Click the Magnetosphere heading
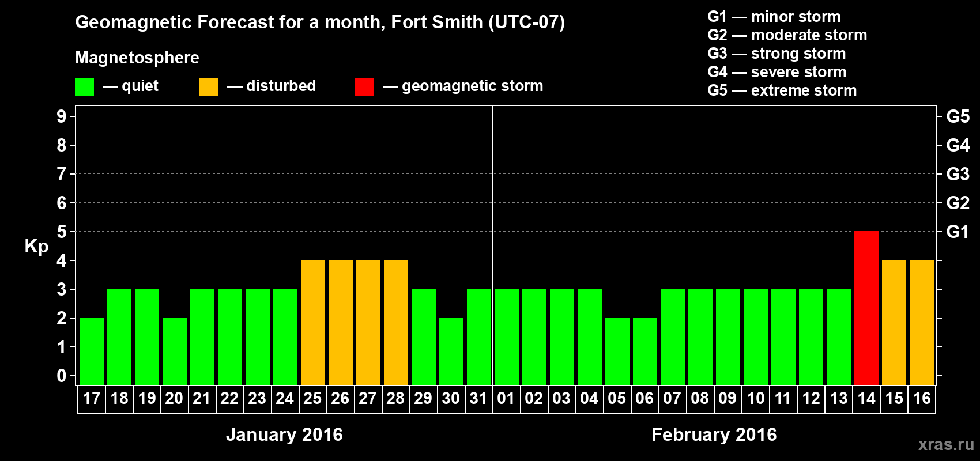 (137, 58)
